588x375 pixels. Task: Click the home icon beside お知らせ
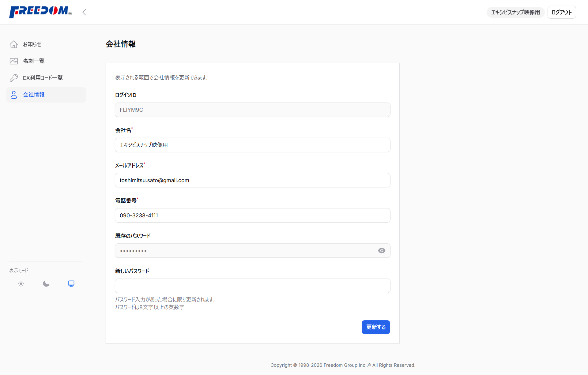pyautogui.click(x=14, y=44)
